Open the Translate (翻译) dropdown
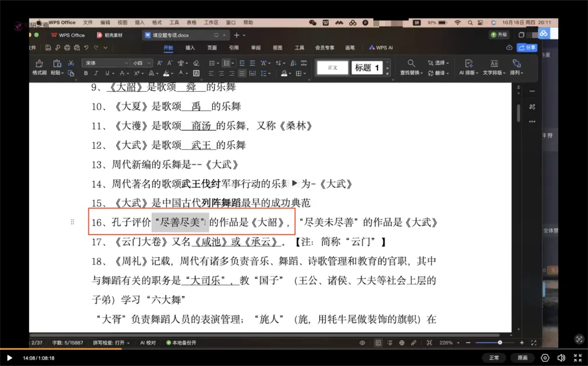This screenshot has height=366, width=588. (x=439, y=73)
